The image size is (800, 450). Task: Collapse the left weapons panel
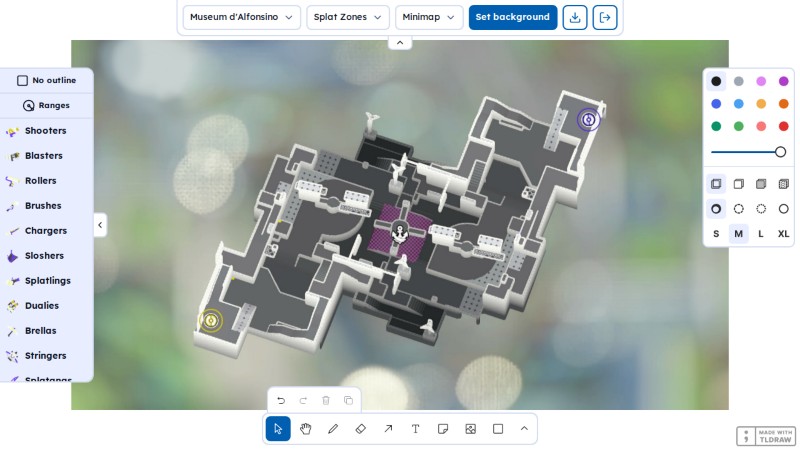pyautogui.click(x=100, y=225)
